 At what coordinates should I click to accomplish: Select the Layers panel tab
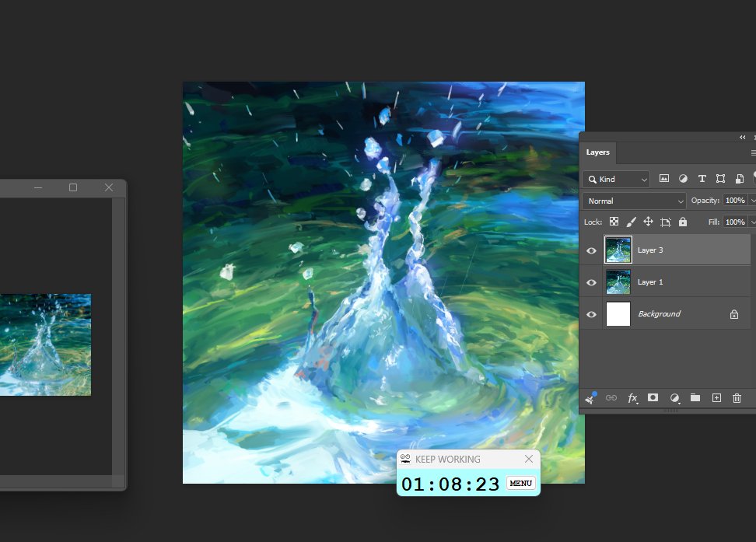pyautogui.click(x=598, y=152)
